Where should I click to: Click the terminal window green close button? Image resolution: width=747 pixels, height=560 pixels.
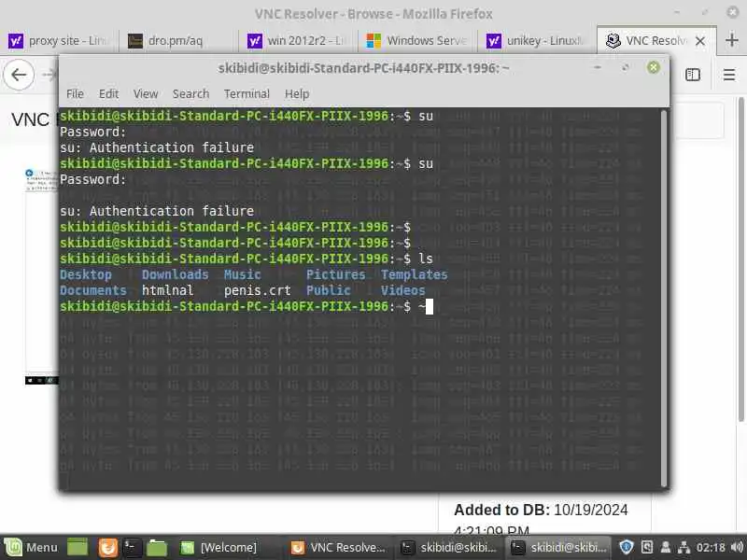coord(653,67)
